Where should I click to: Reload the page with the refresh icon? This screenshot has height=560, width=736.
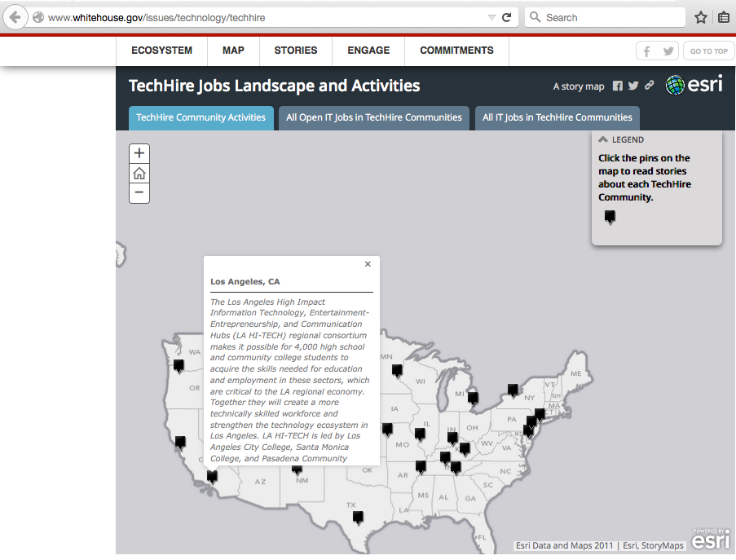point(506,18)
